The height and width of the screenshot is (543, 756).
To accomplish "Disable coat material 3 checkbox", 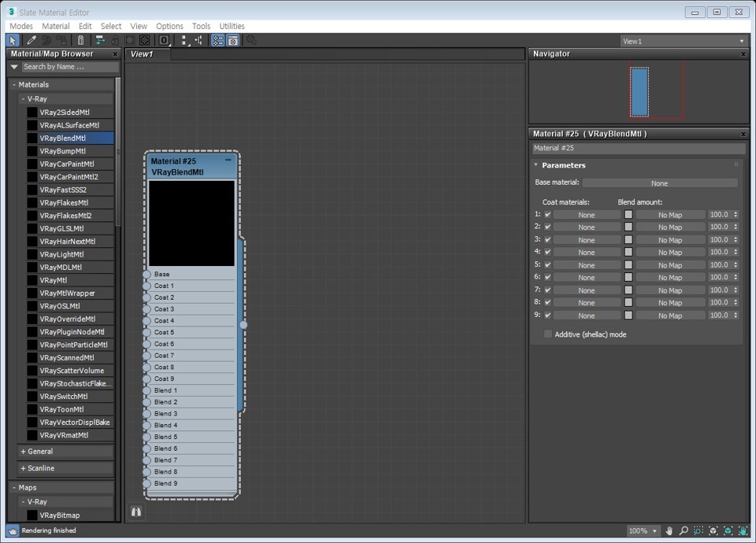I will [548, 239].
